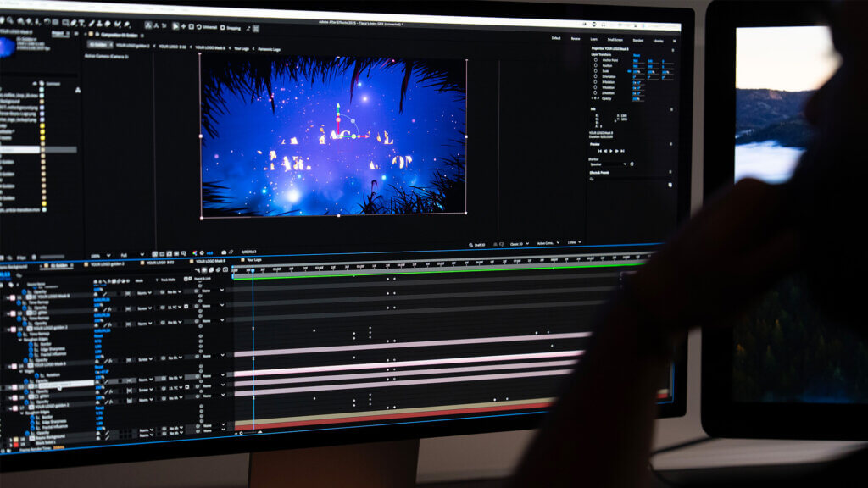Viewport: 868px width, 488px height.
Task: Select the Puppet Pin tool
Action: tap(126, 24)
